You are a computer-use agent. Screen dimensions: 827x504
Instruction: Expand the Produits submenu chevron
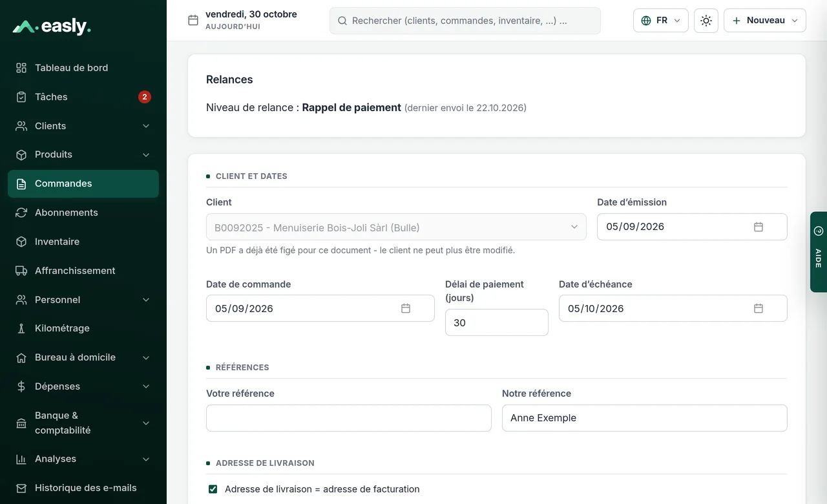(146, 155)
